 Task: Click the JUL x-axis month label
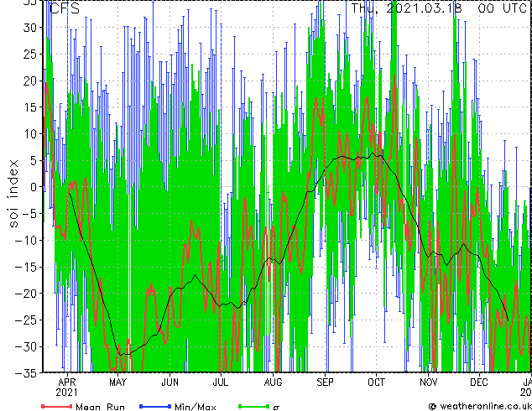tap(221, 382)
